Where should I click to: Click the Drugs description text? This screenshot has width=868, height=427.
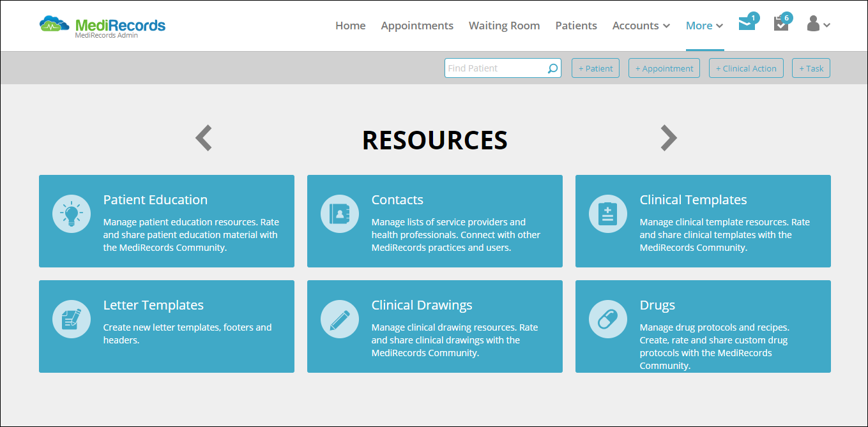click(x=715, y=347)
